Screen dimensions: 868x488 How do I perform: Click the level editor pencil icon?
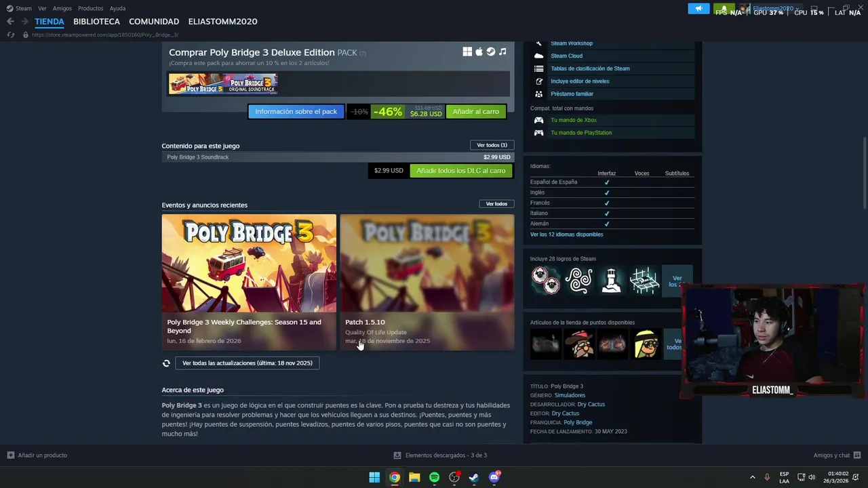pyautogui.click(x=538, y=81)
